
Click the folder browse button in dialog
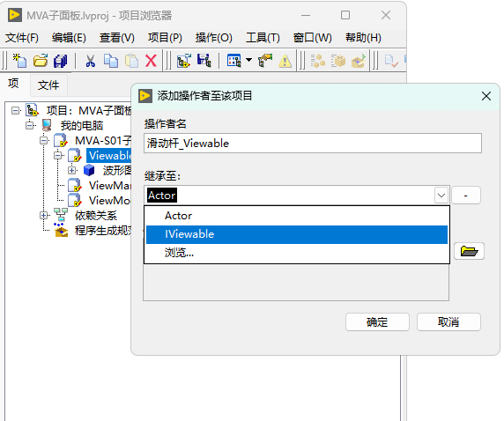469,251
